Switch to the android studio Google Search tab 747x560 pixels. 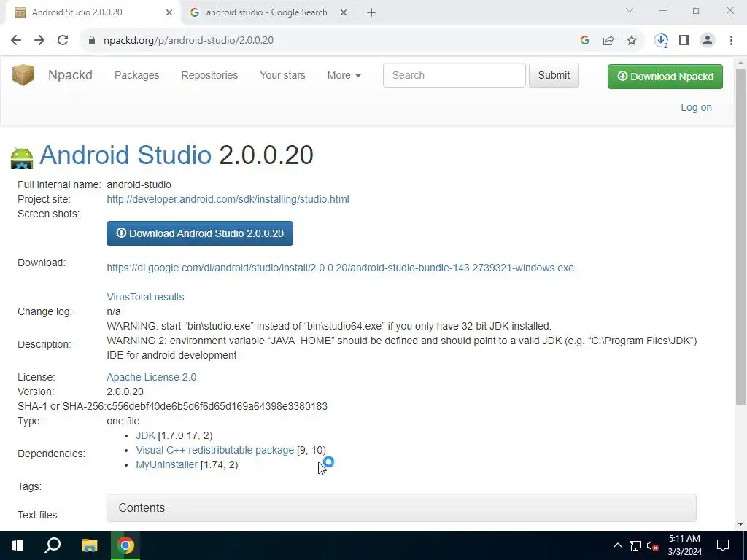pyautogui.click(x=268, y=12)
